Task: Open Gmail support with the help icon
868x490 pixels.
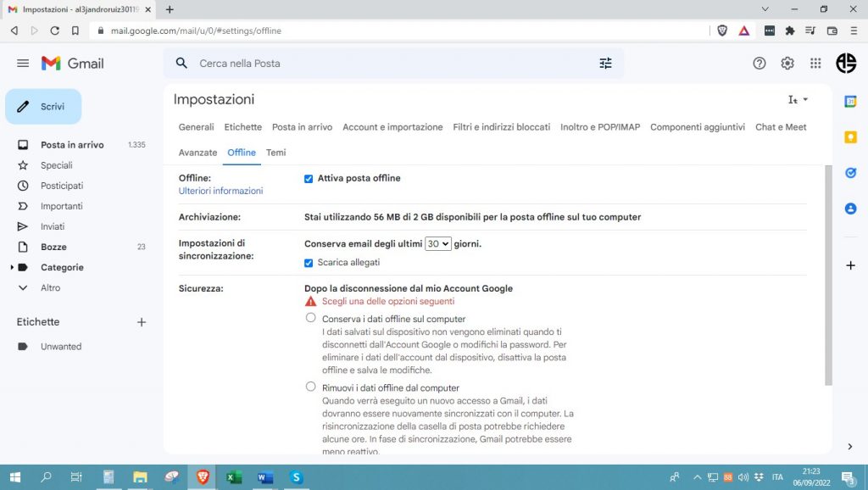Action: [x=759, y=63]
